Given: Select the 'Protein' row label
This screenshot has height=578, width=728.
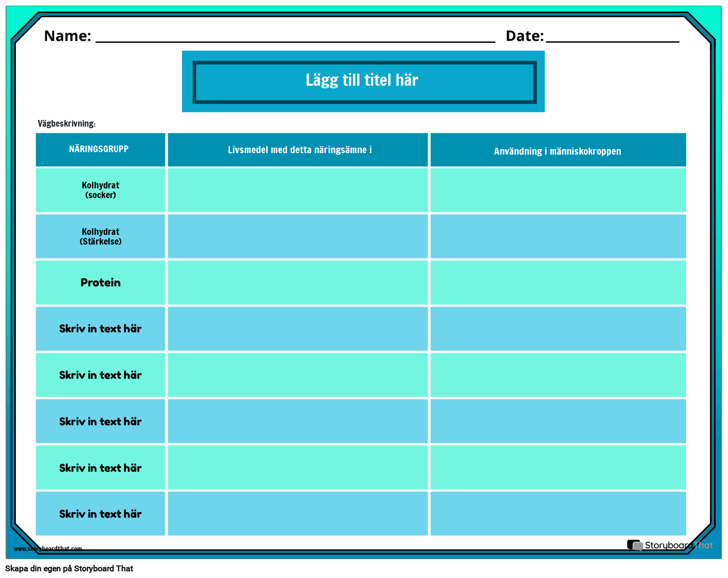Looking at the screenshot, I should click(100, 282).
